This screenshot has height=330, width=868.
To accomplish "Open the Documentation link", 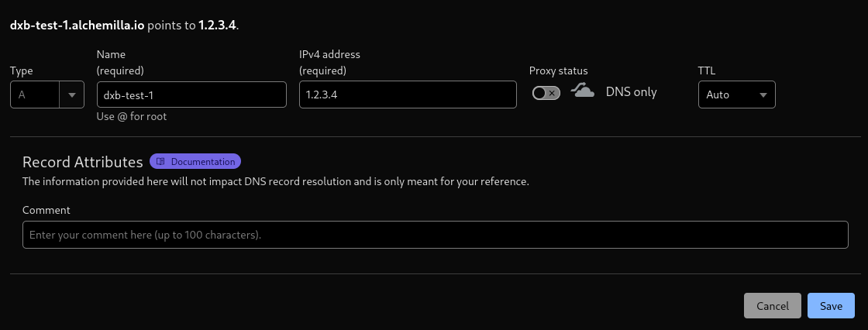I will (x=195, y=162).
